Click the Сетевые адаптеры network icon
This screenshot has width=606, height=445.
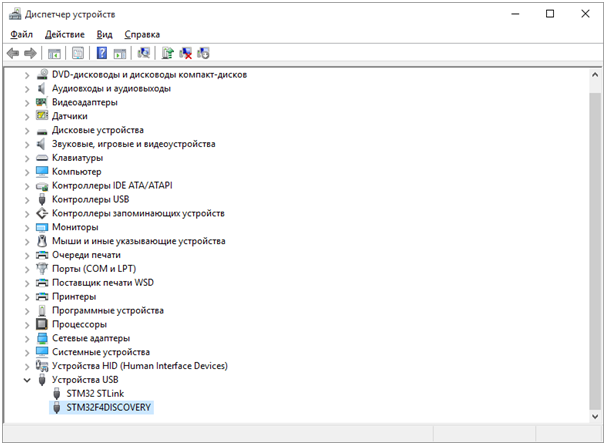pyautogui.click(x=42, y=338)
